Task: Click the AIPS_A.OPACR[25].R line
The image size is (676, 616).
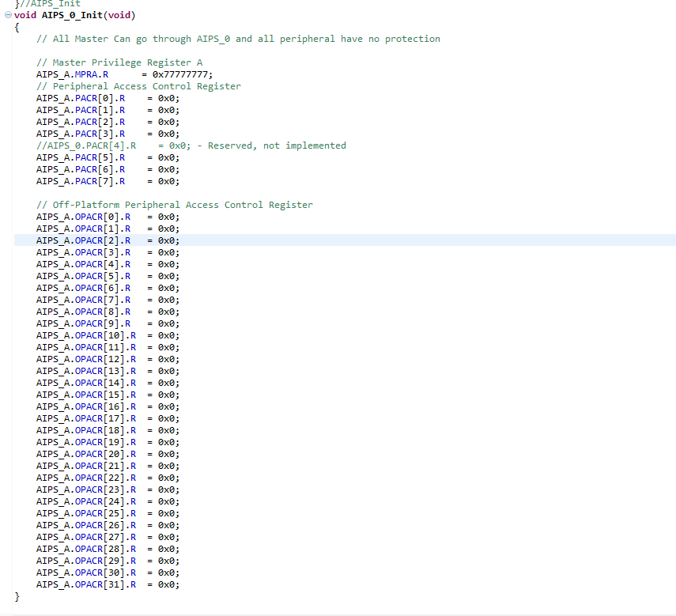Action: pos(108,513)
